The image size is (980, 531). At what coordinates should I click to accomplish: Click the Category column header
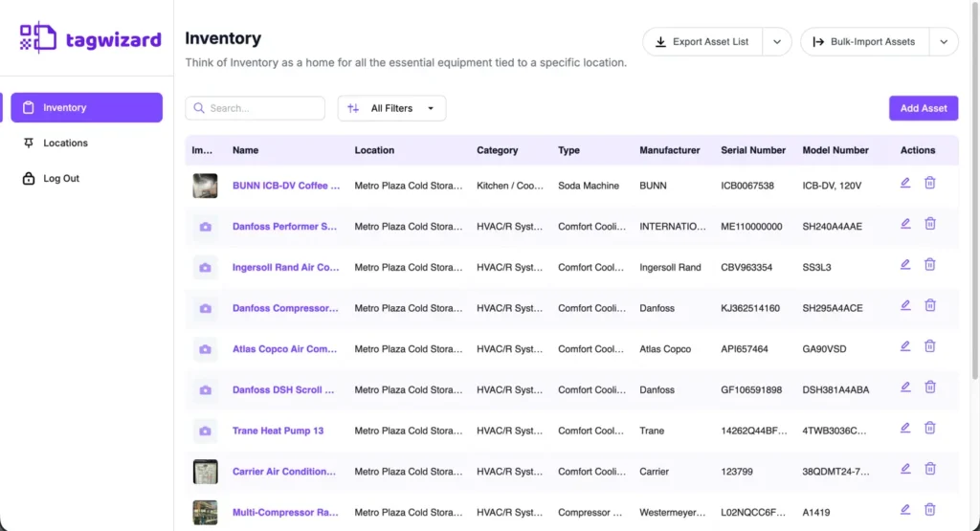498,150
